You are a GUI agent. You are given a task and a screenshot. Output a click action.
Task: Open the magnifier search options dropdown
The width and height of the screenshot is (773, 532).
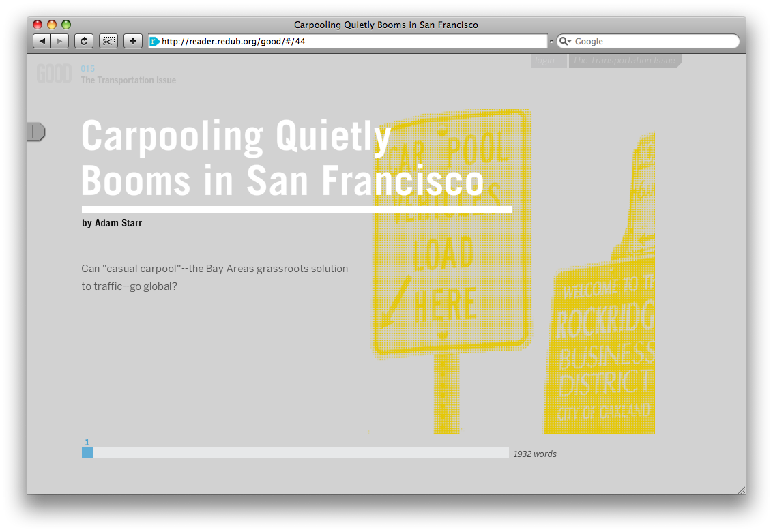tap(565, 42)
